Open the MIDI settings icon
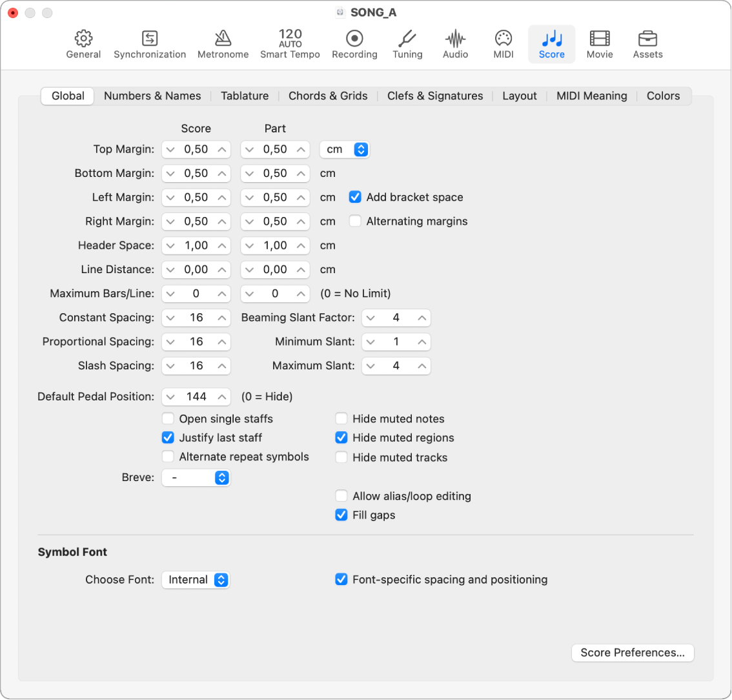 [503, 38]
